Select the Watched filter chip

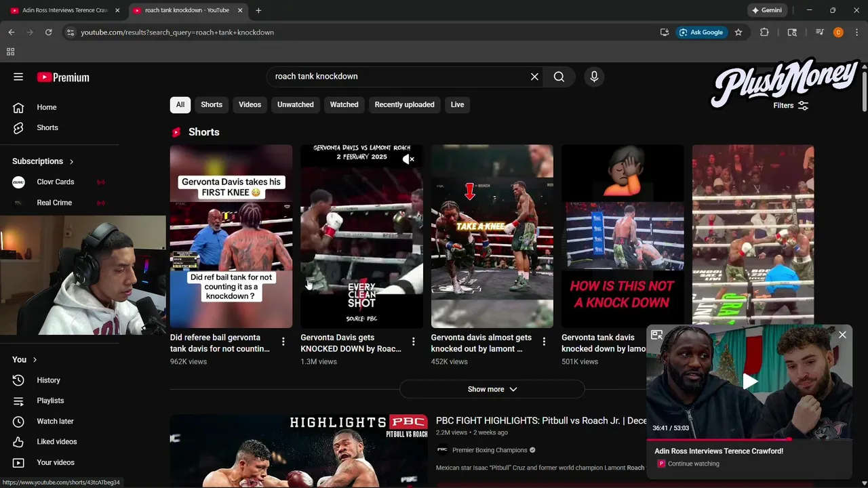tap(344, 104)
